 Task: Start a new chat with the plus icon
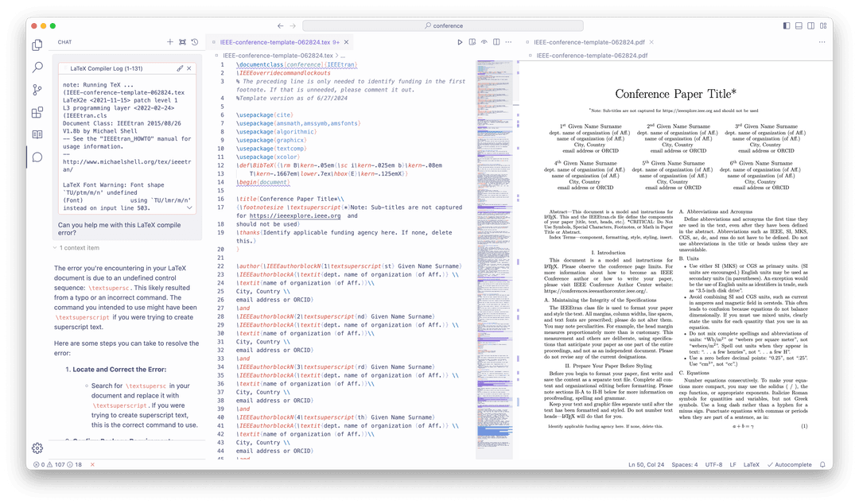click(x=169, y=41)
